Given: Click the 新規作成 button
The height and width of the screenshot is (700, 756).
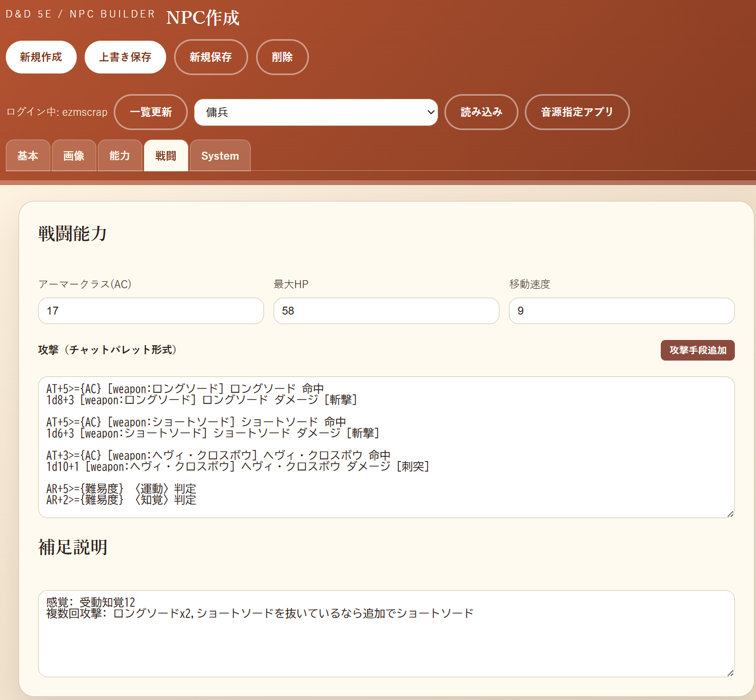Looking at the screenshot, I should 41,57.
